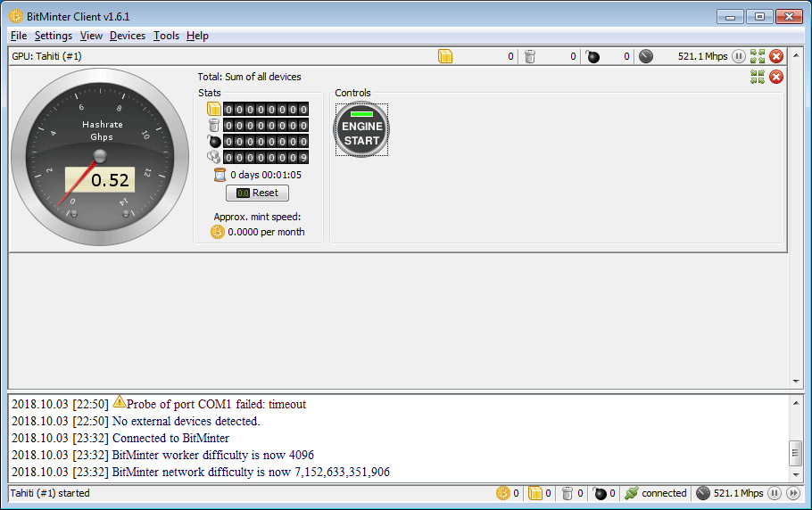Click the fast-forward button in status bar
The image size is (812, 510).
click(x=793, y=493)
